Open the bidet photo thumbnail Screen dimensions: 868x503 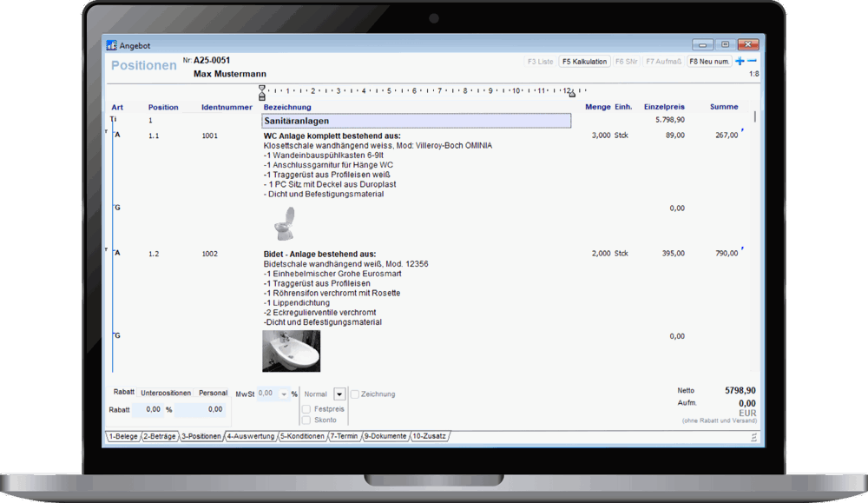point(291,351)
